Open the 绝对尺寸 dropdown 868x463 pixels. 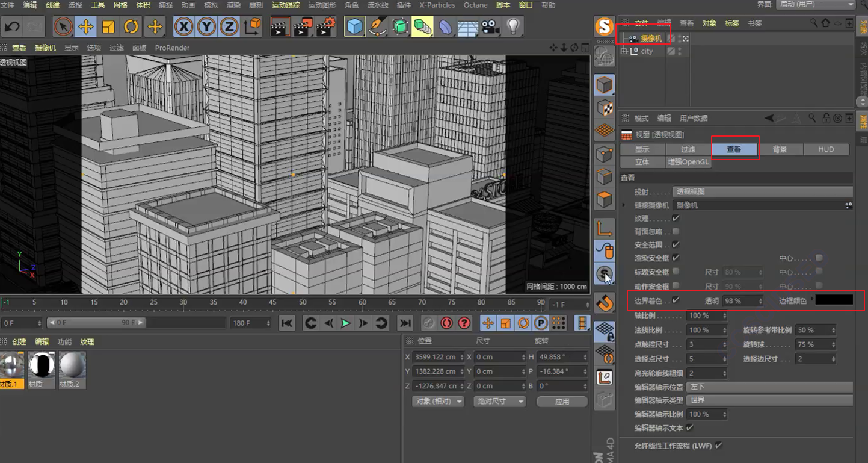[x=499, y=401]
